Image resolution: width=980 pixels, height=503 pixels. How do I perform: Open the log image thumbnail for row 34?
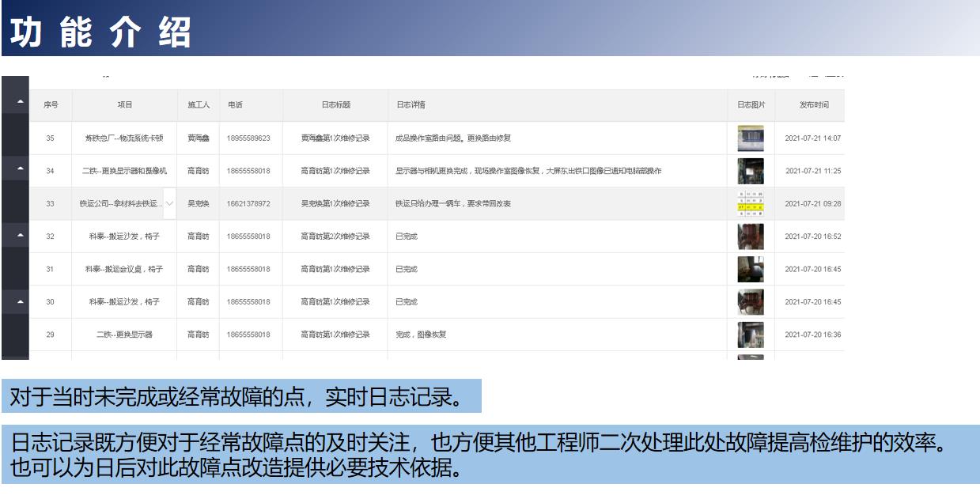750,171
